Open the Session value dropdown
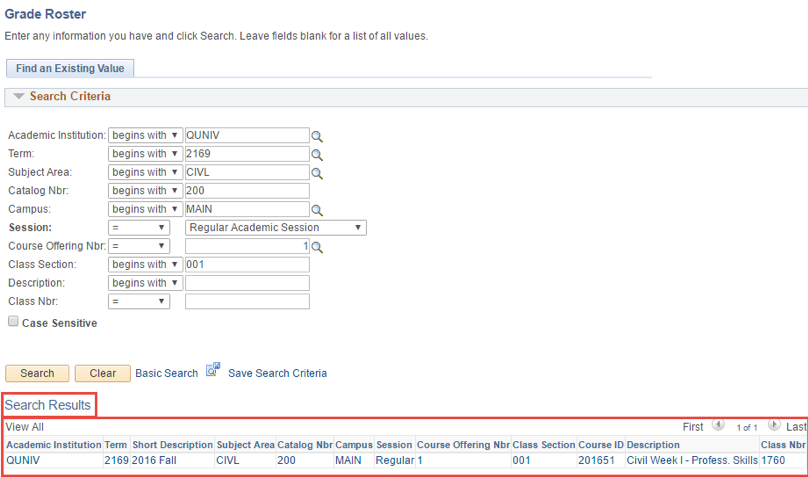The width and height of the screenshot is (808, 477). (x=275, y=228)
